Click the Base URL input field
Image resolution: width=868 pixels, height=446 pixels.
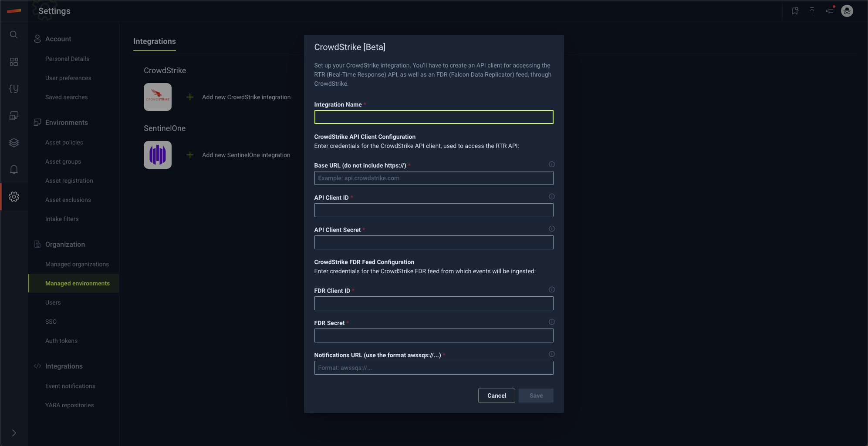click(x=434, y=178)
